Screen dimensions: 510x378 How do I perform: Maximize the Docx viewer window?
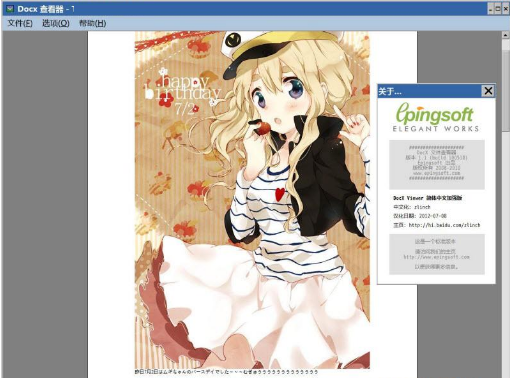[x=497, y=9]
